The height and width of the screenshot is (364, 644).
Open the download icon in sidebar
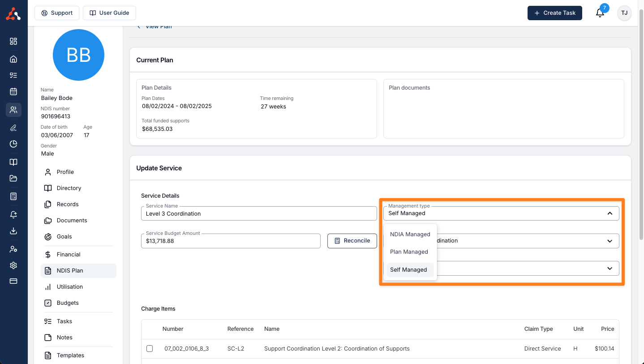coord(13,231)
